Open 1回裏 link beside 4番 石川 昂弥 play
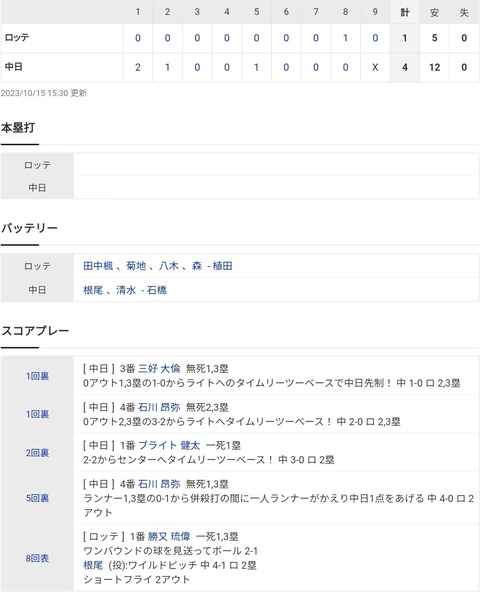The width and height of the screenshot is (480, 592). pos(37,414)
